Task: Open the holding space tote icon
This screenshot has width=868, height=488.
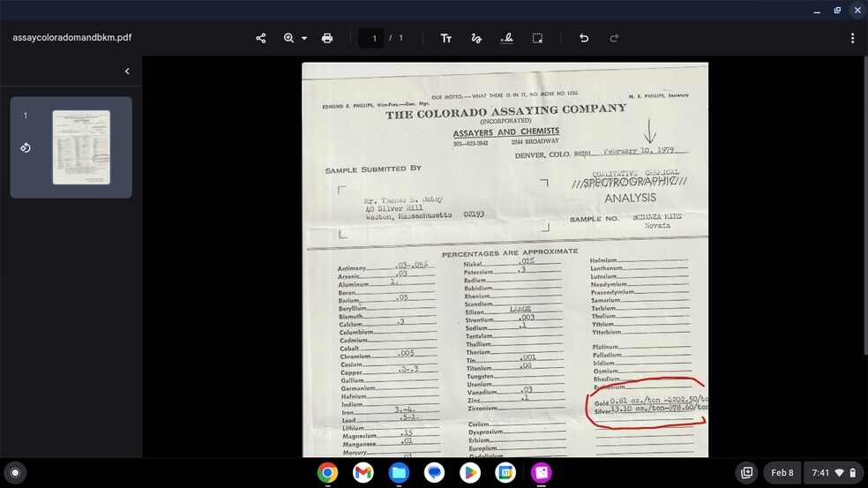Action: click(747, 472)
